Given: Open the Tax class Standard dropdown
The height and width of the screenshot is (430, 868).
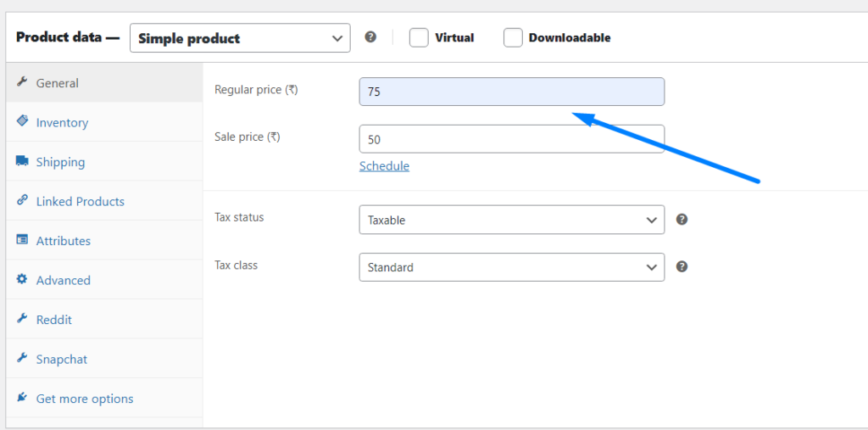Looking at the screenshot, I should pos(511,267).
